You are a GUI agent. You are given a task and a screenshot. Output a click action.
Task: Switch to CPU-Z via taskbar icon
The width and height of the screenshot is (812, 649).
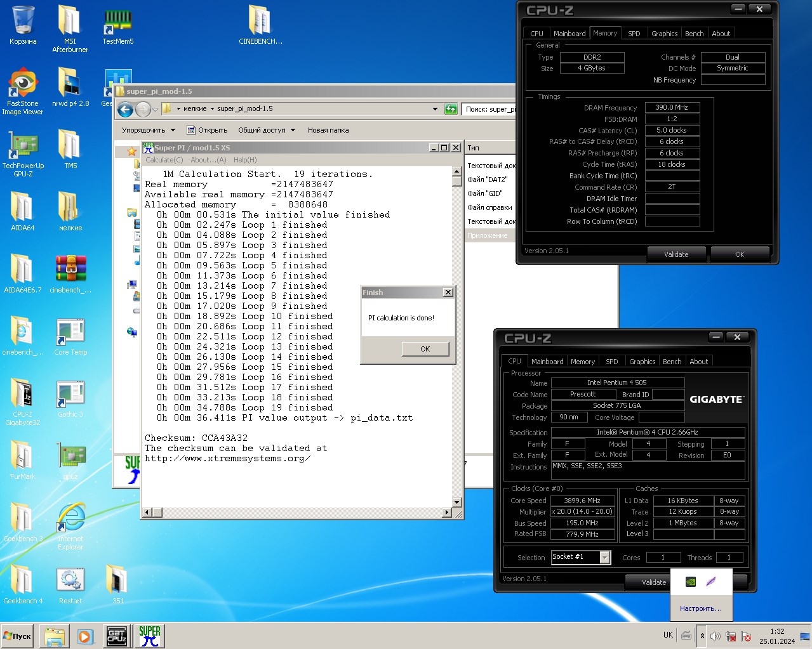(117, 636)
